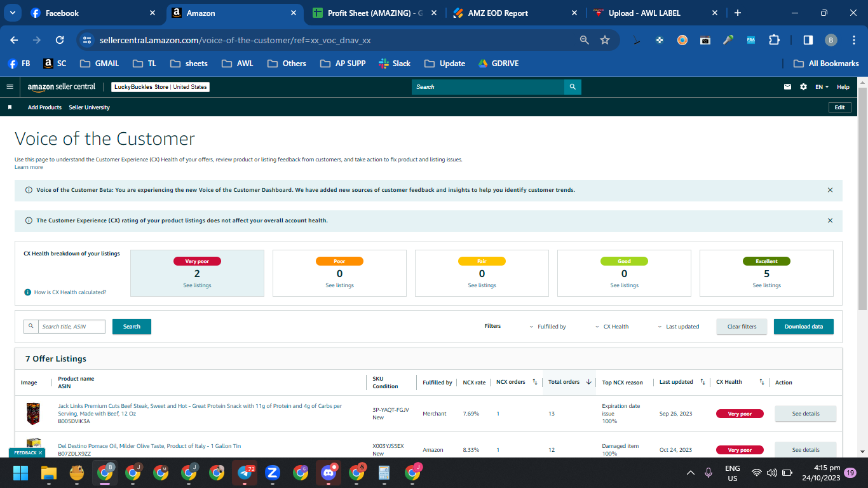Open the Telegram icon in the taskbar
Screen dimensions: 868x488
[244, 473]
